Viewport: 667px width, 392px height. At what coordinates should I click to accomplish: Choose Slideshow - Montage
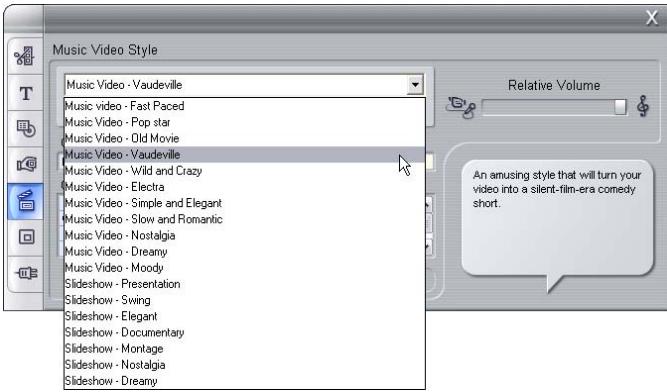(x=245, y=349)
